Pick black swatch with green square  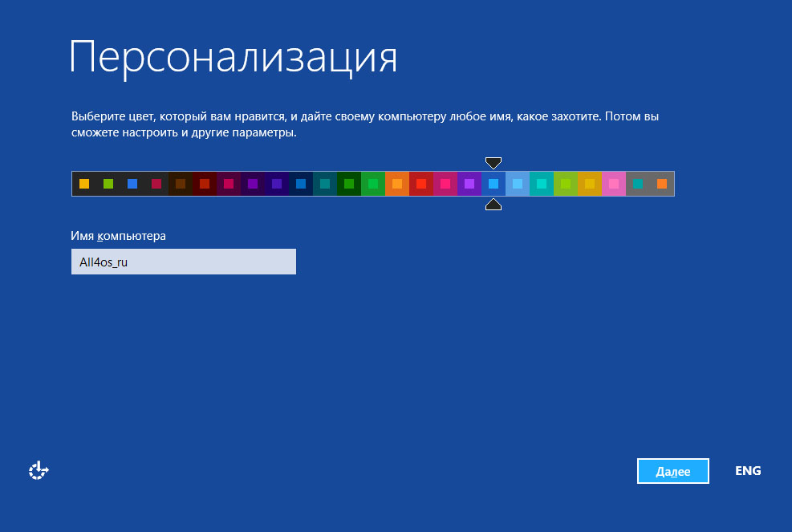[108, 184]
